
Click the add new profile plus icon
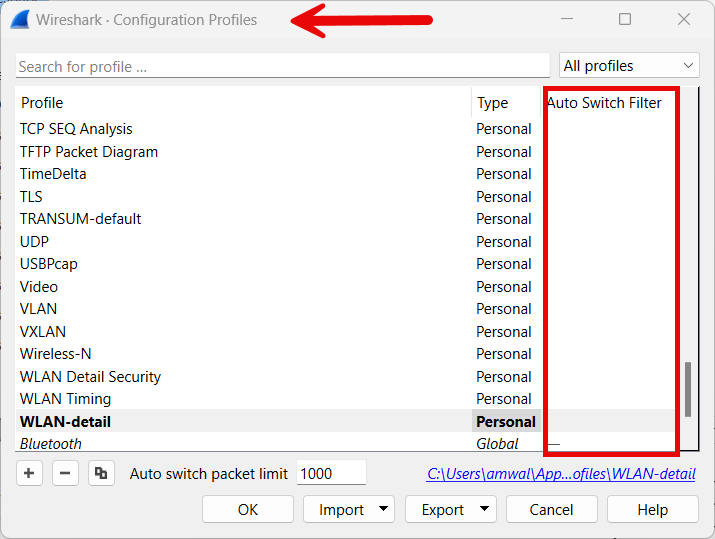point(29,473)
